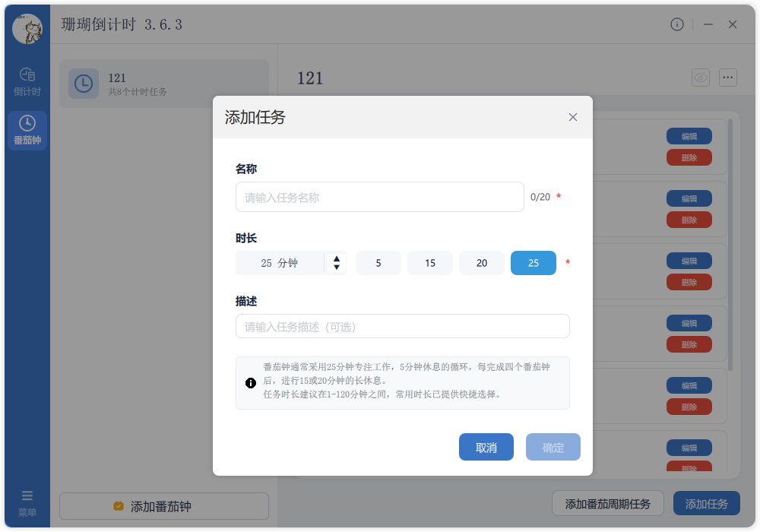The image size is (760, 532).
Task: Select the 20 minute duration preset
Action: [x=481, y=262]
